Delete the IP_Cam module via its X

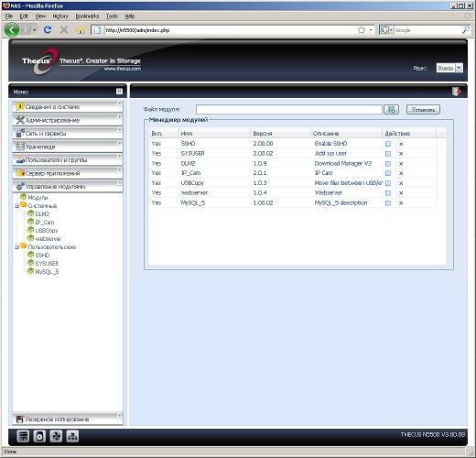pos(401,173)
